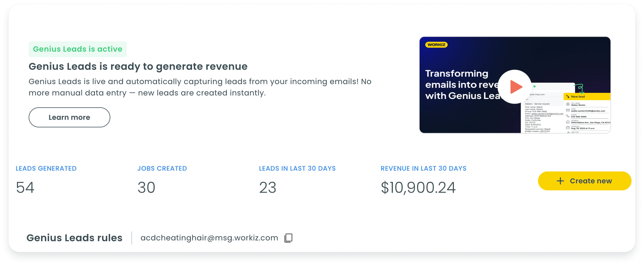
Task: Select the acdcheatinghair@msg.workiz.com email text
Action: point(209,238)
